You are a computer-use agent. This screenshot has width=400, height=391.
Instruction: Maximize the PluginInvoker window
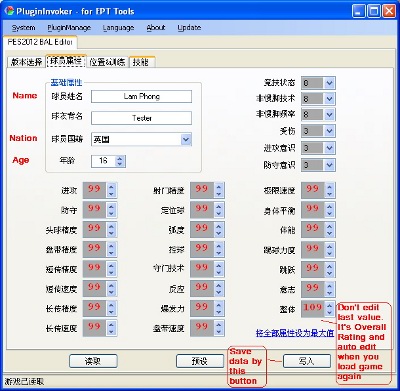[x=374, y=12]
